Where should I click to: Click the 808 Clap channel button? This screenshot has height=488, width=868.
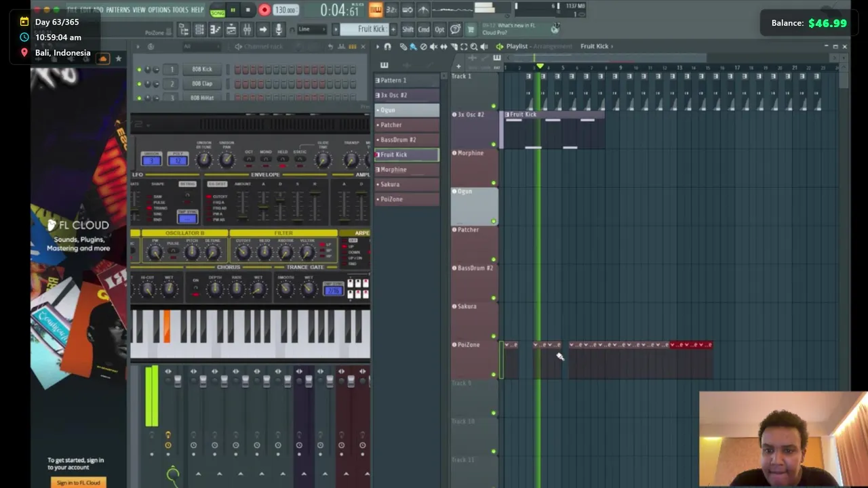click(x=201, y=83)
